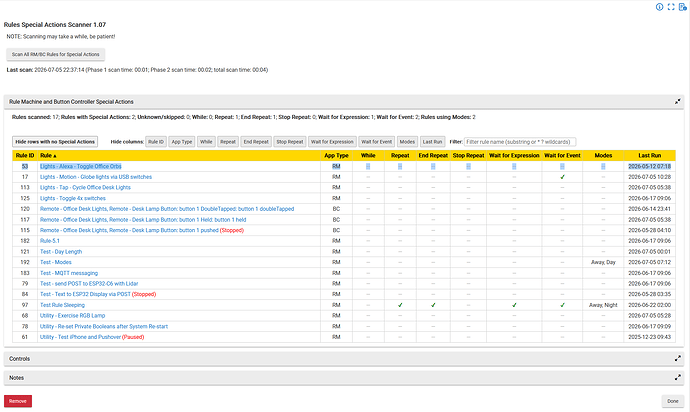Select last run '2026-07-05 10:28'
This screenshot has height=412, width=690.
(650, 177)
